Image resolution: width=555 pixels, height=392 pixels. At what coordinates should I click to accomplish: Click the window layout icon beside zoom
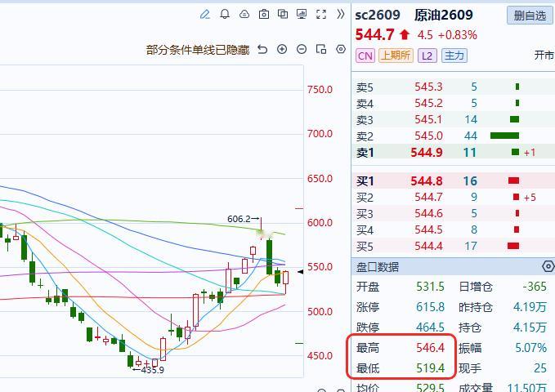(321, 49)
